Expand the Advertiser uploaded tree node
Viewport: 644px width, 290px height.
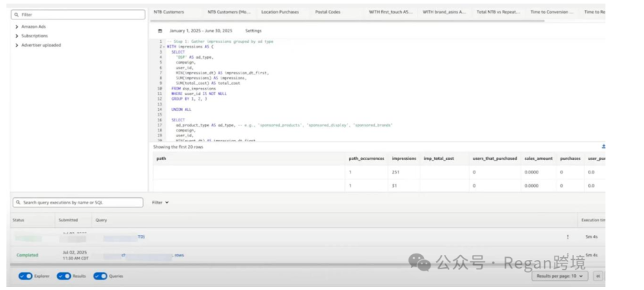tap(16, 45)
